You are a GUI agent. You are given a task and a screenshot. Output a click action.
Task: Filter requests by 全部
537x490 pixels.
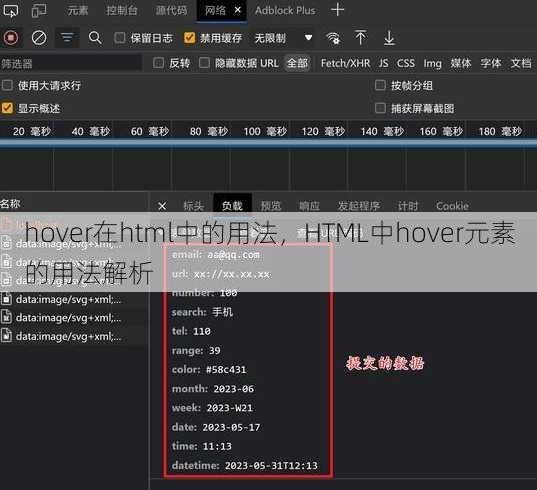297,63
